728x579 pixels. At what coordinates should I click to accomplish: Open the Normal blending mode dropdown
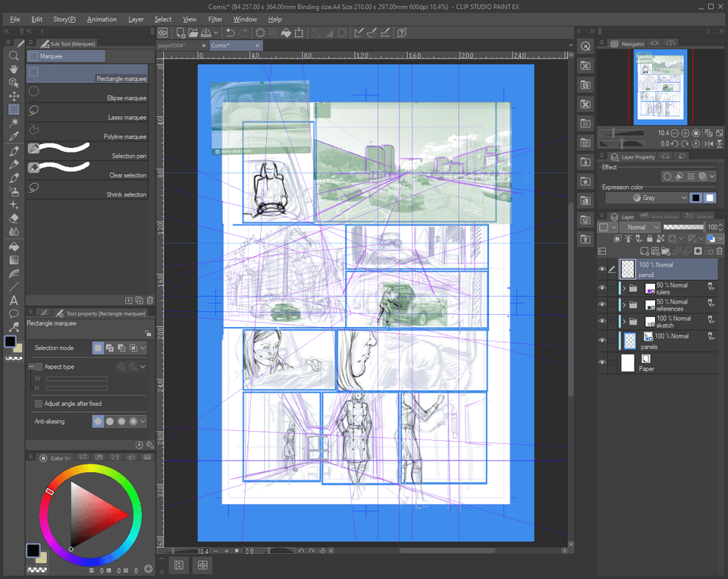(x=641, y=227)
